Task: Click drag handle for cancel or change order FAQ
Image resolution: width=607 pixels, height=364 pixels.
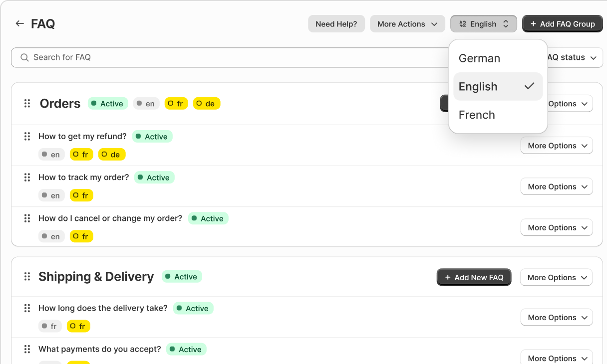Action: click(x=27, y=218)
